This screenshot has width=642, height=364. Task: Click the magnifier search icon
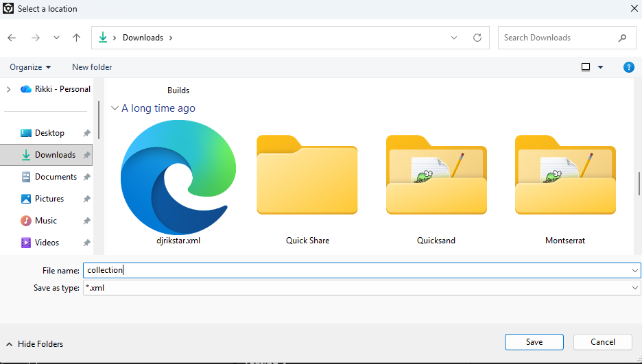[622, 38]
